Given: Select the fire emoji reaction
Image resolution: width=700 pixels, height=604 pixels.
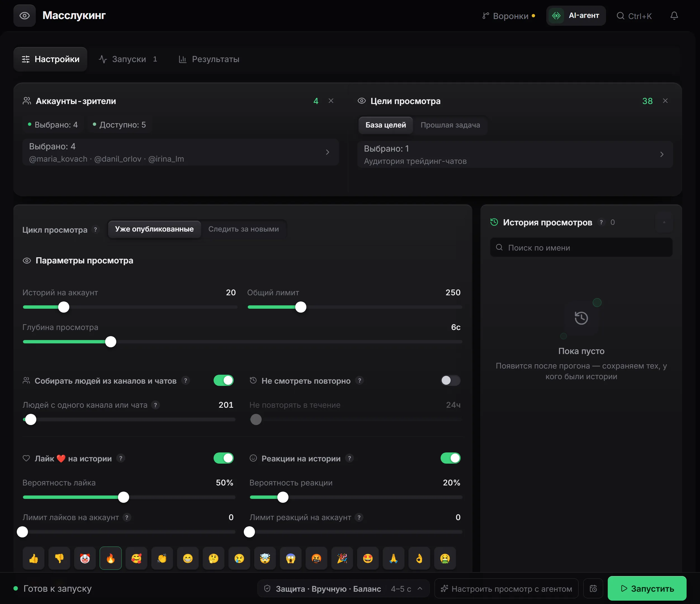Looking at the screenshot, I should (111, 558).
